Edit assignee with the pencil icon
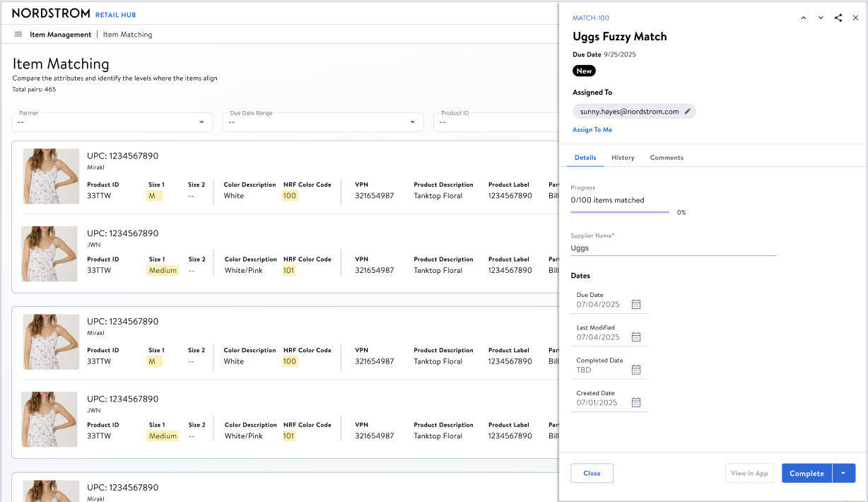The image size is (868, 502). (688, 111)
